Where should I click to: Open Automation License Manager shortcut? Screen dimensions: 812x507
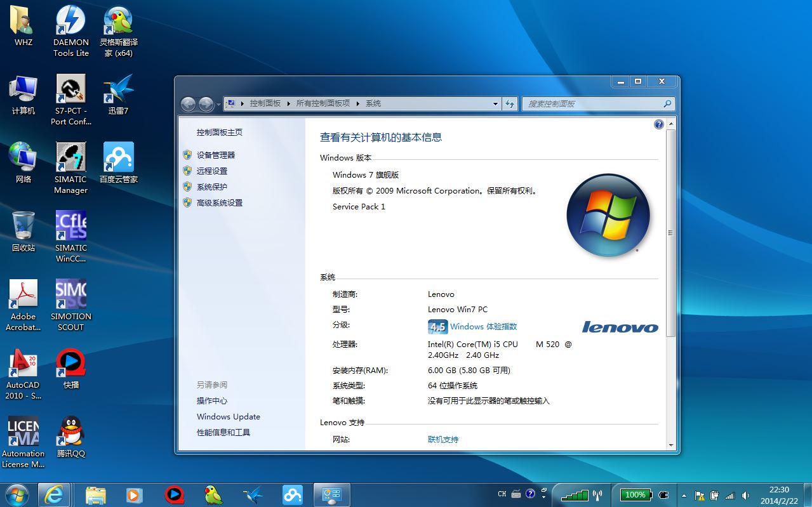(x=23, y=442)
